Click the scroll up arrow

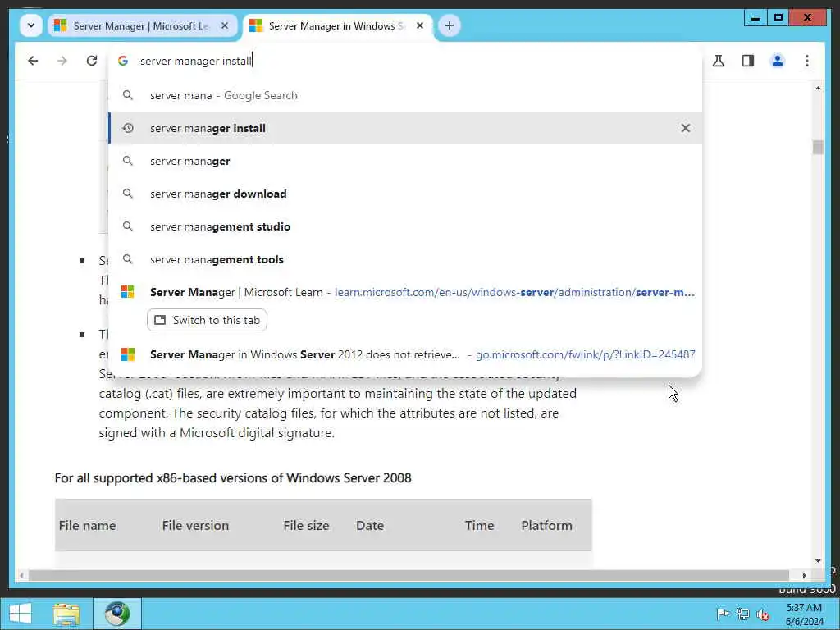coord(818,88)
